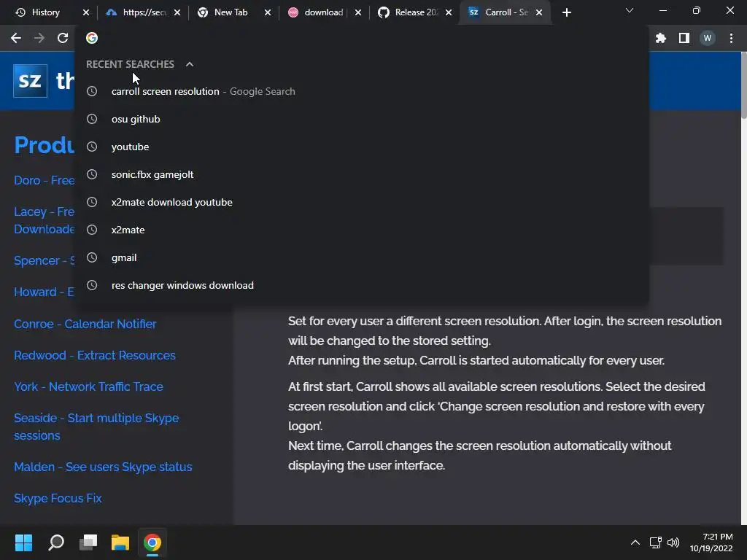
Task: Select the 'gmail' recent search
Action: tap(362, 257)
